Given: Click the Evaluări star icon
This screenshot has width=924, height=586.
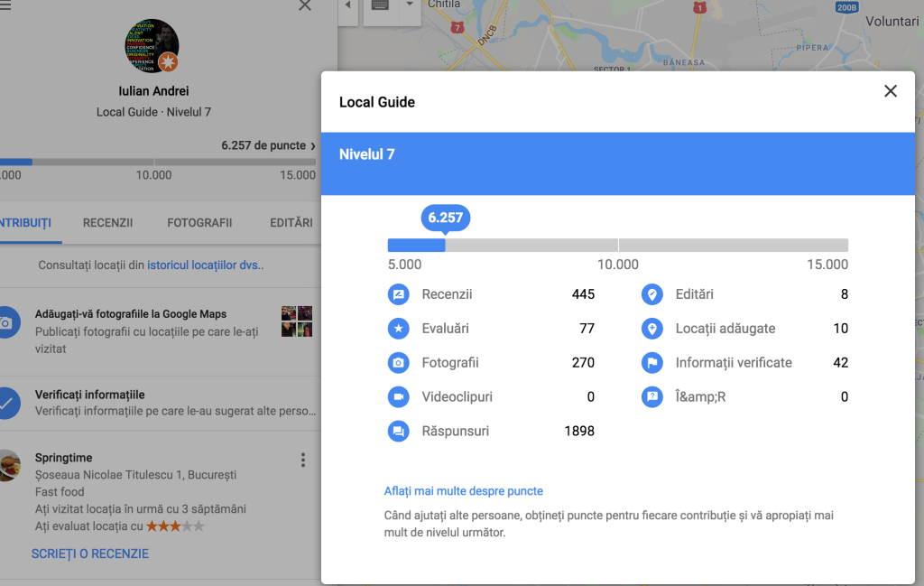Looking at the screenshot, I should [398, 329].
